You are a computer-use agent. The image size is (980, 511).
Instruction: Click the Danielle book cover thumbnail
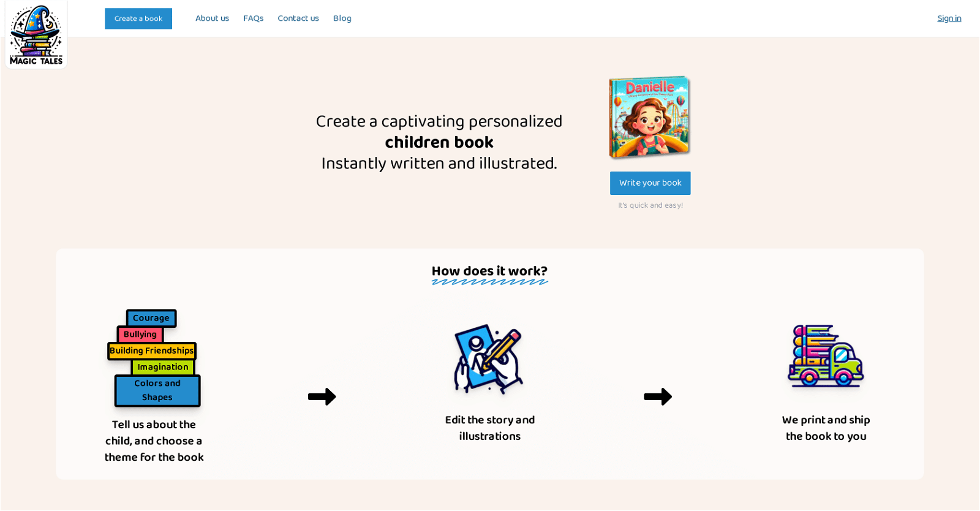[650, 116]
